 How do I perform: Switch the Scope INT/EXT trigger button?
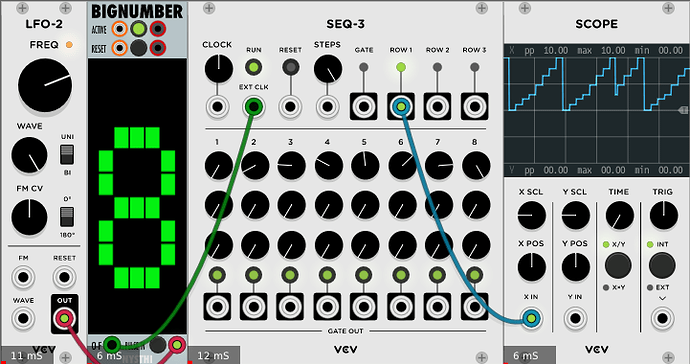[x=662, y=265]
